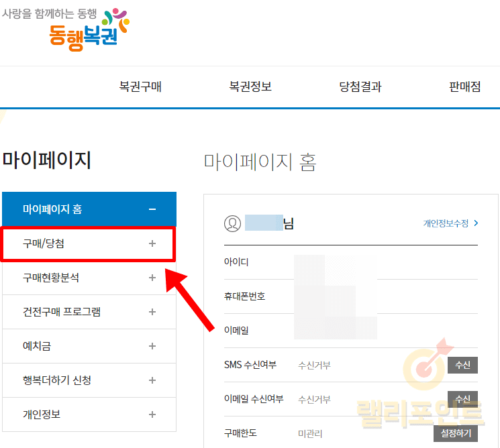The image size is (500, 448).
Task: Expand the 구매현황분석 plus icon
Action: pos(152,278)
